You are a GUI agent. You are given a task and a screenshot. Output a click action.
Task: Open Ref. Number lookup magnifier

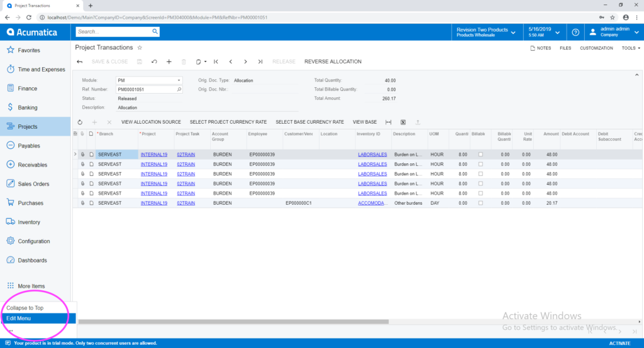coord(179,89)
